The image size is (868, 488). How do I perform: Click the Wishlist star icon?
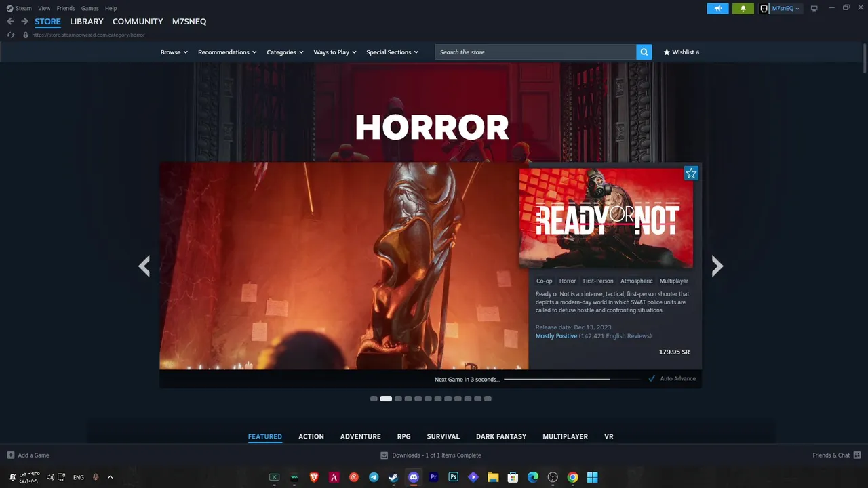(x=667, y=52)
